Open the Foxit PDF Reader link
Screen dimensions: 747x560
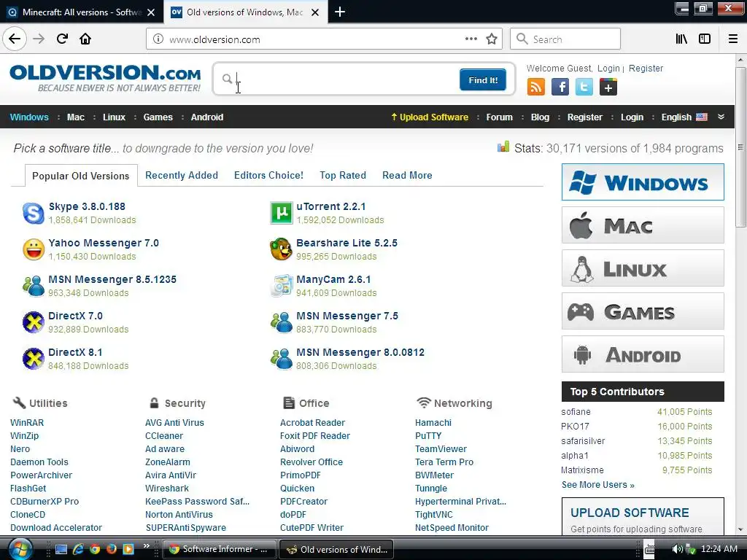[315, 436]
